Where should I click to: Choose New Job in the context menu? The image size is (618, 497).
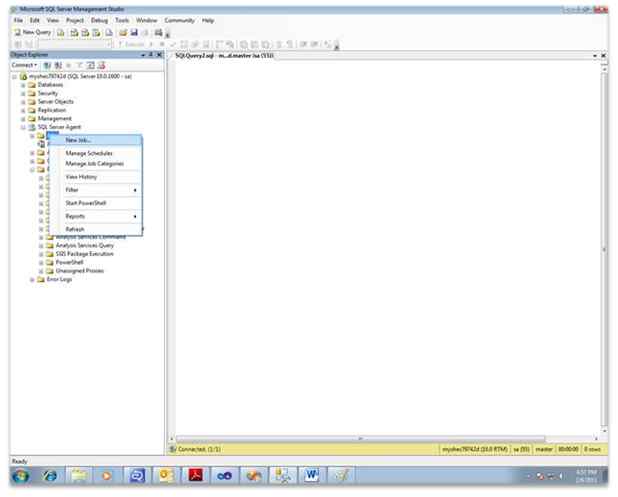[95, 140]
